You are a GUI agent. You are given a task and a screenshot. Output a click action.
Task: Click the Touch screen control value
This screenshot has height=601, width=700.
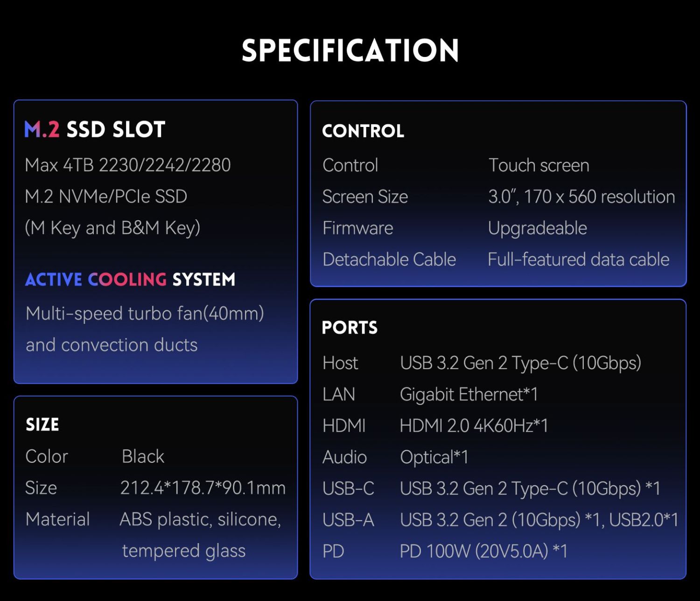(x=539, y=165)
